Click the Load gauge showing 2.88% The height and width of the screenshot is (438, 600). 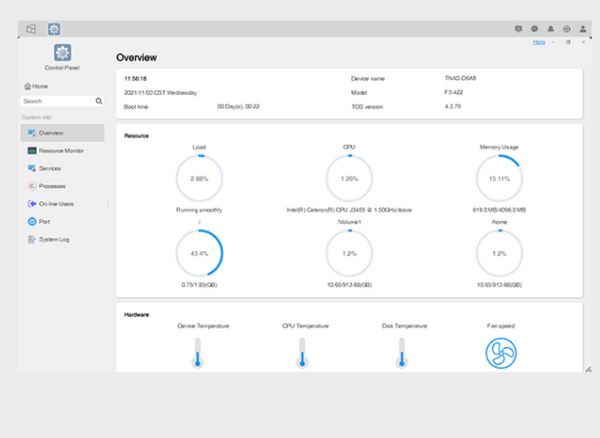point(199,178)
